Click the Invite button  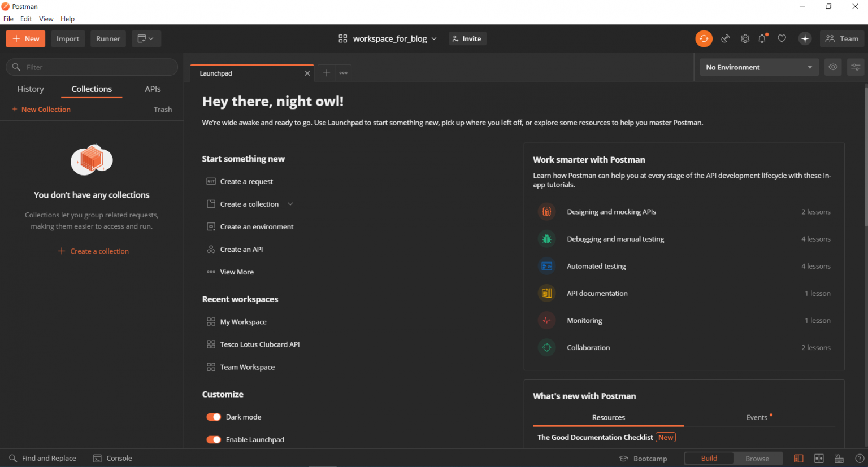(467, 38)
